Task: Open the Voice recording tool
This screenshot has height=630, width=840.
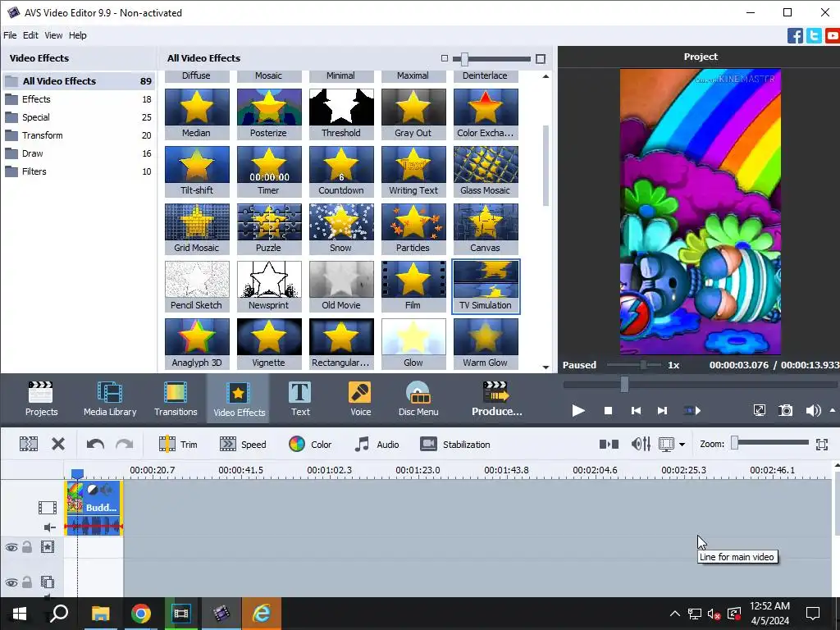Action: (x=361, y=399)
